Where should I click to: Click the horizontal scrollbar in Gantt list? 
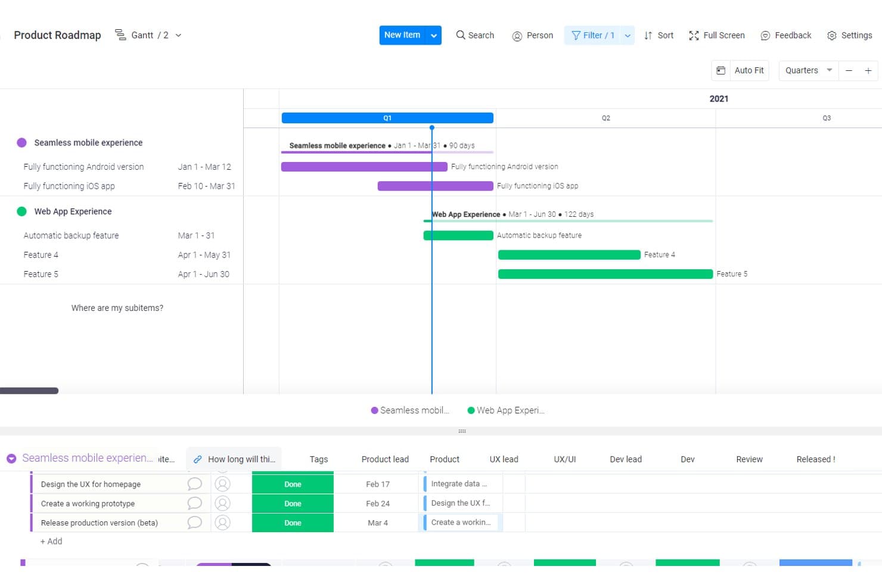click(29, 391)
